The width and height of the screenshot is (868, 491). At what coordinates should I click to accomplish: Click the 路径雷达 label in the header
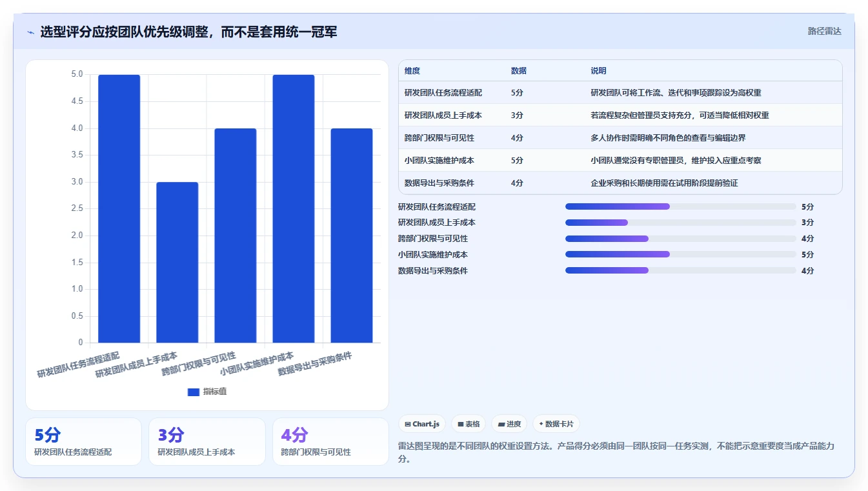click(825, 31)
